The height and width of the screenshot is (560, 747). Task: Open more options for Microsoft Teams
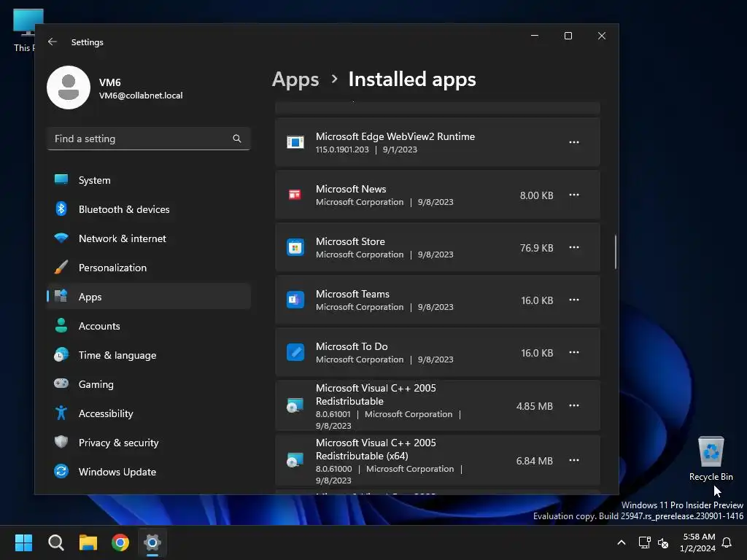[x=574, y=300]
